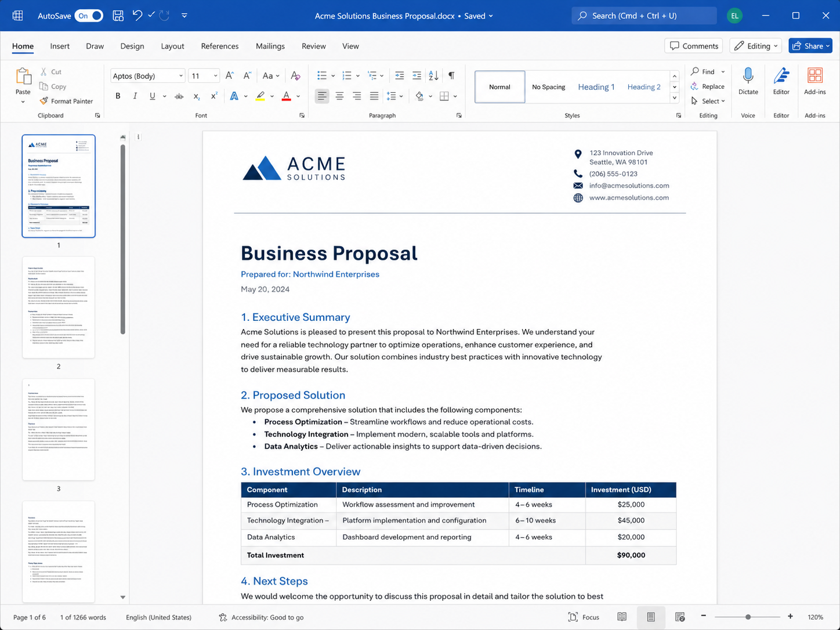Apply the yellow text highlight color
The width and height of the screenshot is (840, 630).
click(x=260, y=96)
